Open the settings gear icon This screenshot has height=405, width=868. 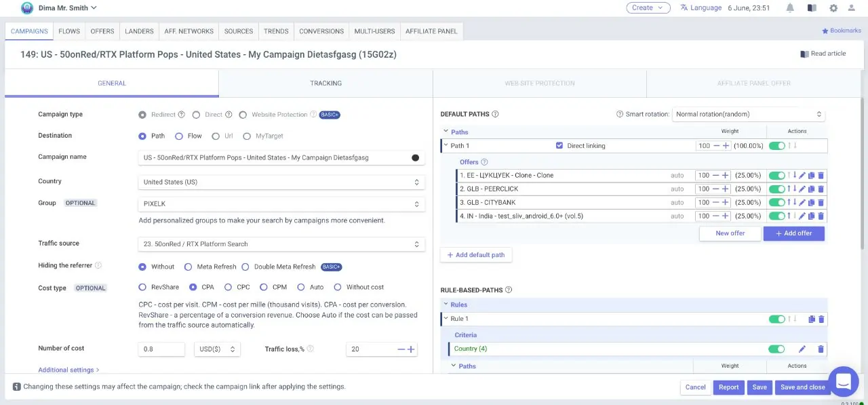pyautogui.click(x=833, y=8)
